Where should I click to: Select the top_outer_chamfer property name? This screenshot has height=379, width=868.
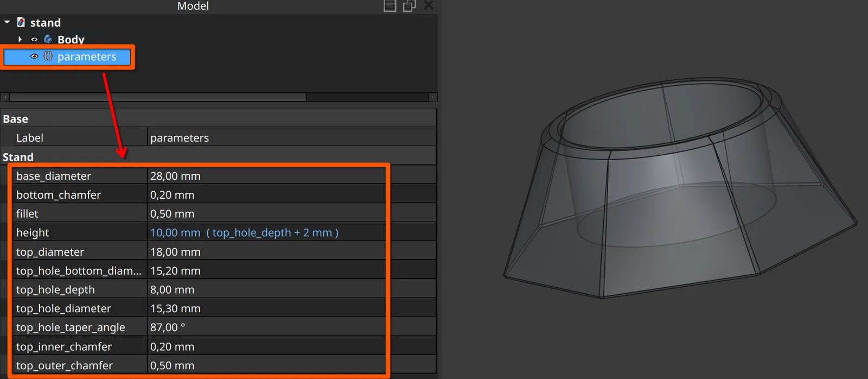click(65, 365)
